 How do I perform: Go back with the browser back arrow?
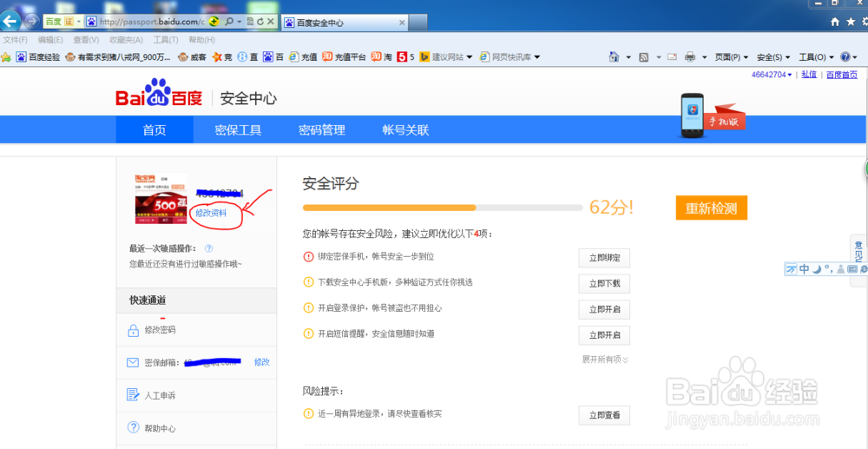click(11, 21)
